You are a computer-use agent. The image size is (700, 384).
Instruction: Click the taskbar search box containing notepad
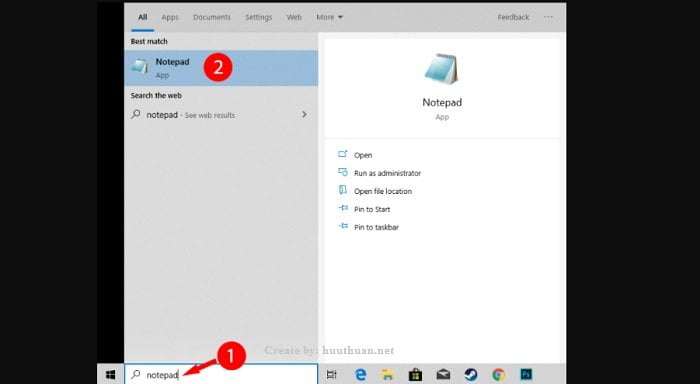pos(221,375)
